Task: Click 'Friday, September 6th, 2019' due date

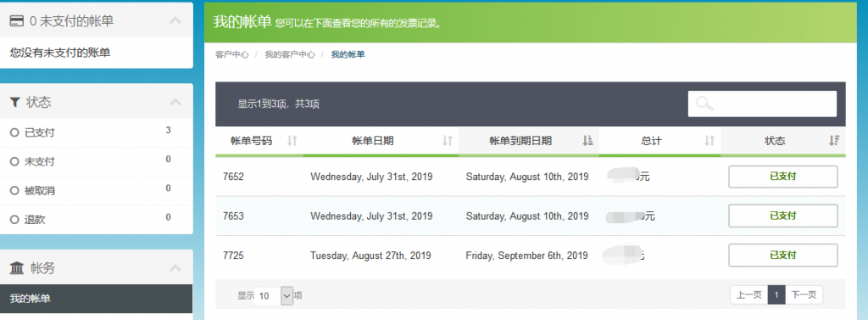Action: [x=526, y=255]
